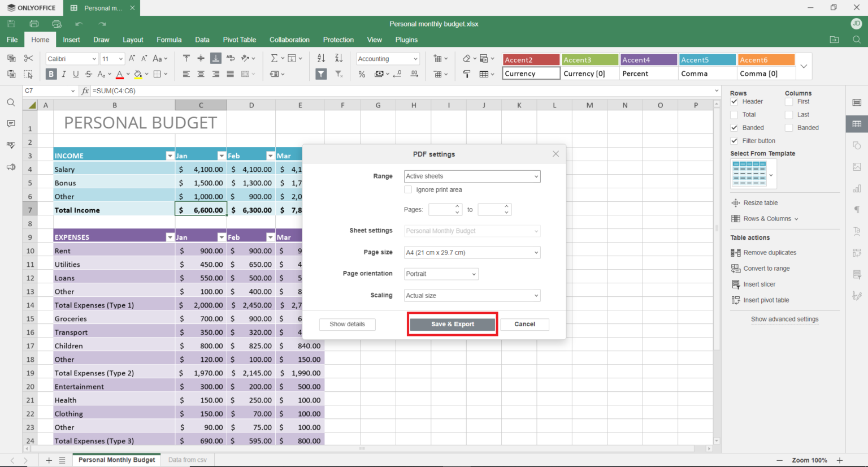The width and height of the screenshot is (868, 467).
Task: Click the Spell checking icon in left sidebar
Action: pyautogui.click(x=10, y=144)
